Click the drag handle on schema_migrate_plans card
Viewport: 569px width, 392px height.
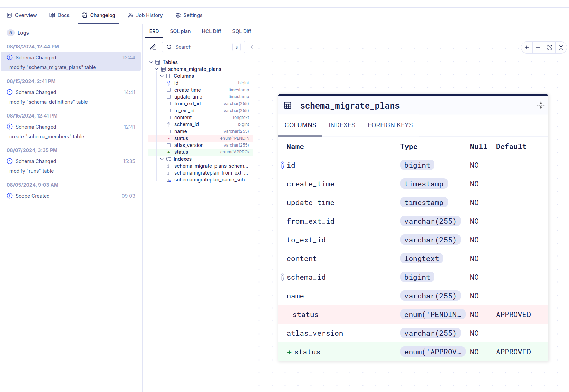pos(541,105)
